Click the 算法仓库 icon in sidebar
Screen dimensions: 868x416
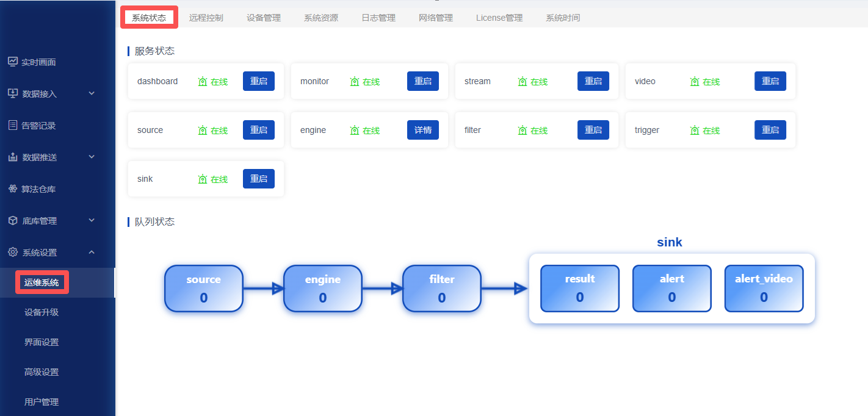point(13,188)
